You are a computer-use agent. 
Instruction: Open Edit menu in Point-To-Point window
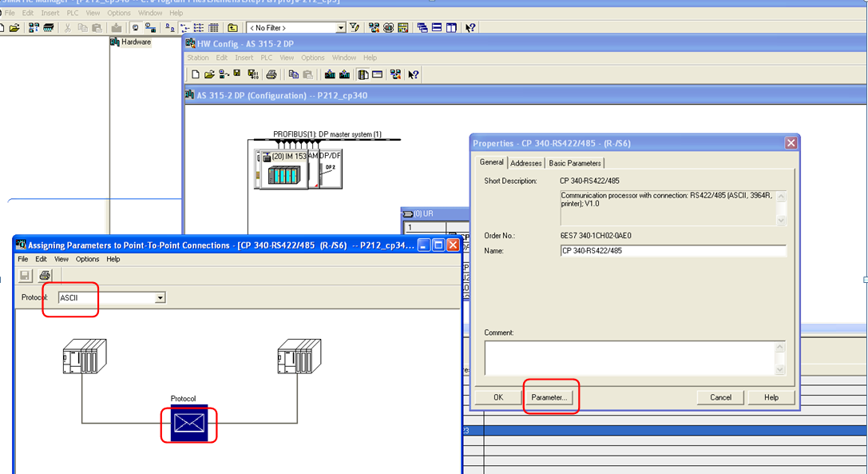pos(41,259)
